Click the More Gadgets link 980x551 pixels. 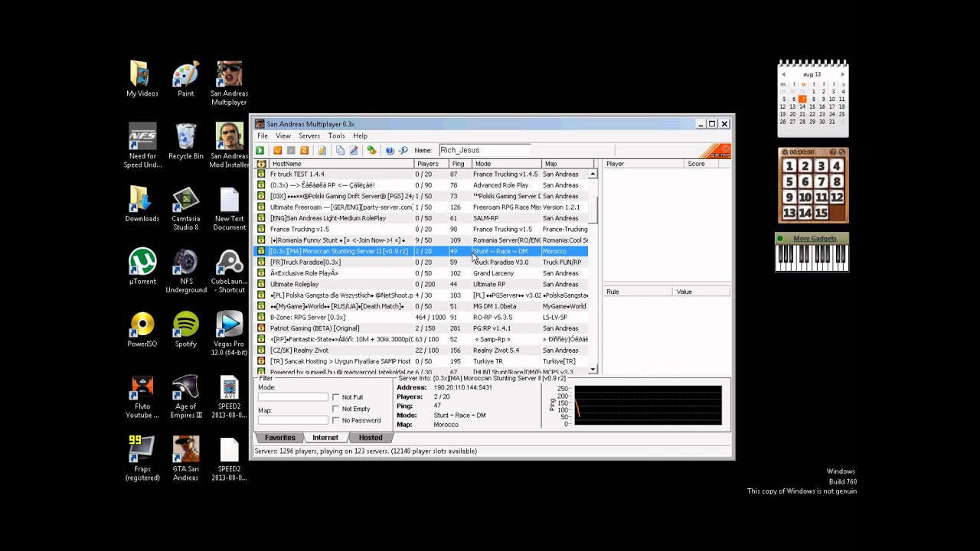coord(815,238)
